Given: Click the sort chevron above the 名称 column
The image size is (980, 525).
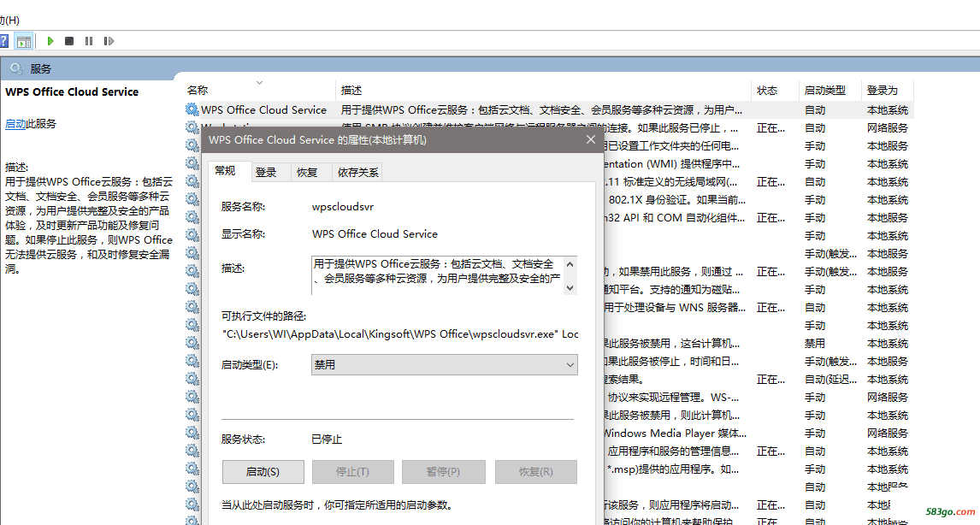Looking at the screenshot, I should click(259, 82).
